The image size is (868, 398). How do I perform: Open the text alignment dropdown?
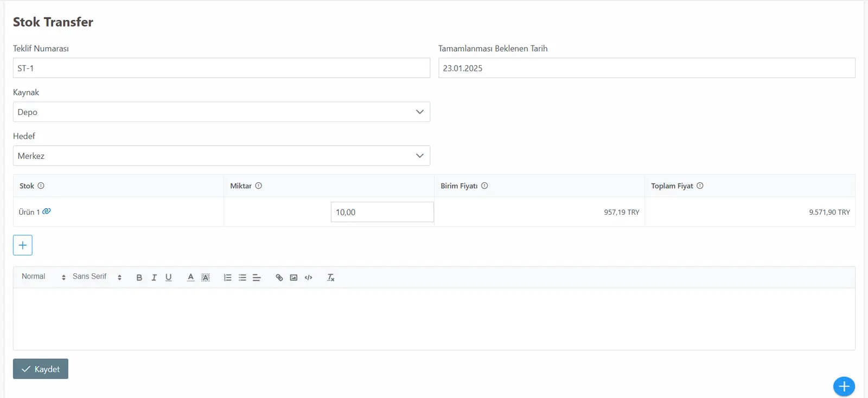tap(257, 277)
